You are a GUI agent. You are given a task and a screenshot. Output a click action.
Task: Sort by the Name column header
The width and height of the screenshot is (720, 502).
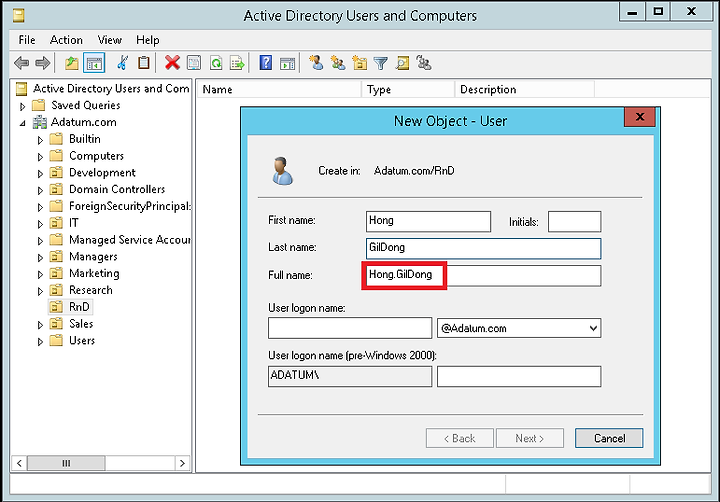coord(279,89)
